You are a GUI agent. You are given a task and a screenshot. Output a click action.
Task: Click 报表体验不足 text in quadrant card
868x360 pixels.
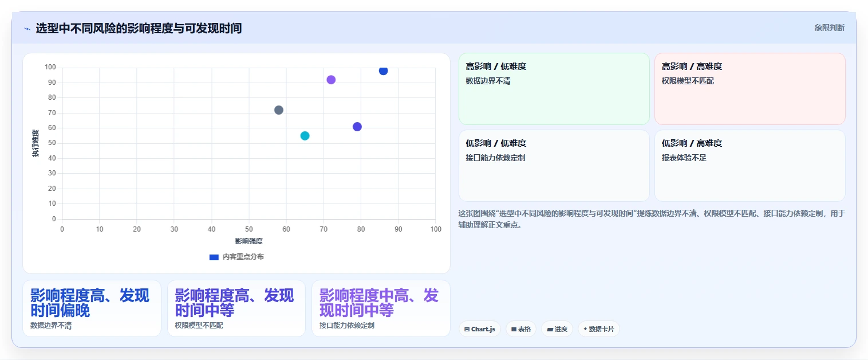point(684,158)
